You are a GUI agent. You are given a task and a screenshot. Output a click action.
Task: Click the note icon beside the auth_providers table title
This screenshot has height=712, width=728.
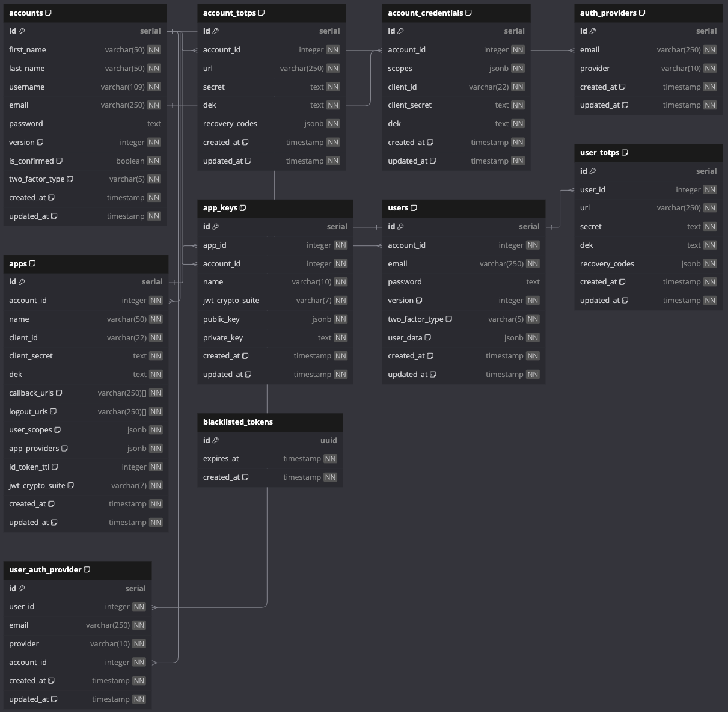pyautogui.click(x=642, y=13)
